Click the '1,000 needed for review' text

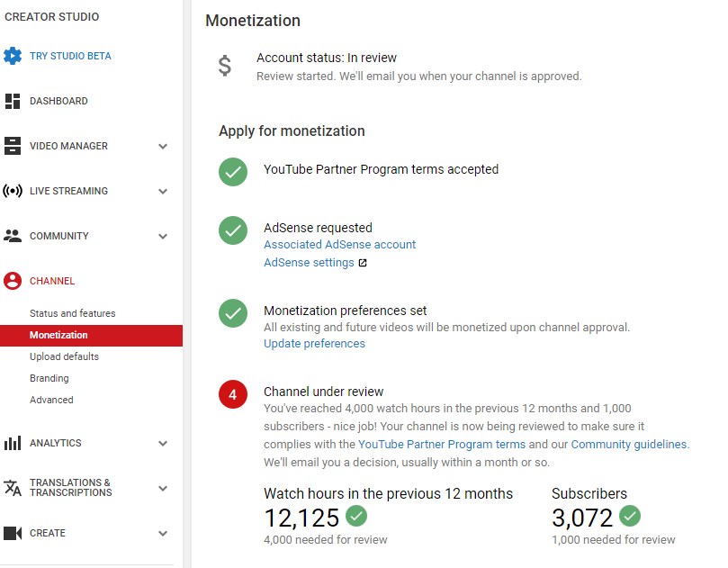click(614, 540)
